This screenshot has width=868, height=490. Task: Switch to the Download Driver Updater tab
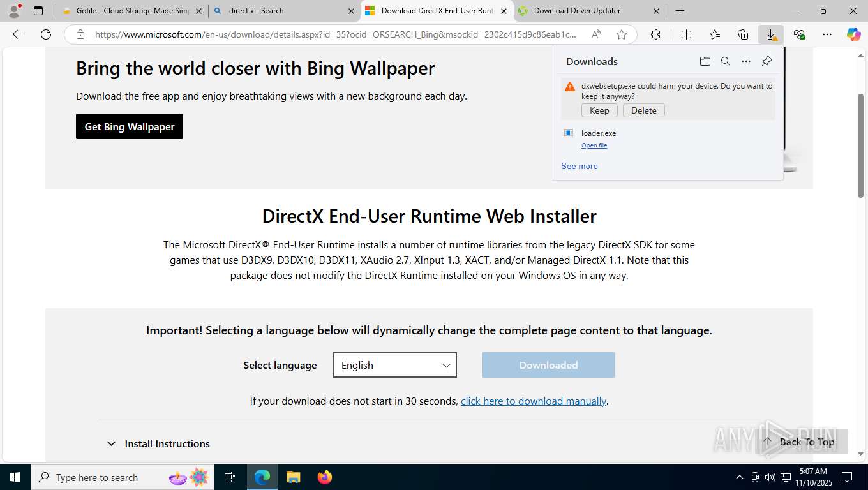pyautogui.click(x=590, y=11)
